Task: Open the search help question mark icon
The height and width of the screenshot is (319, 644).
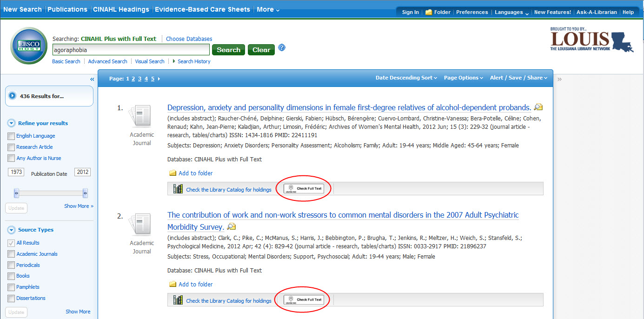Action: 282,47
